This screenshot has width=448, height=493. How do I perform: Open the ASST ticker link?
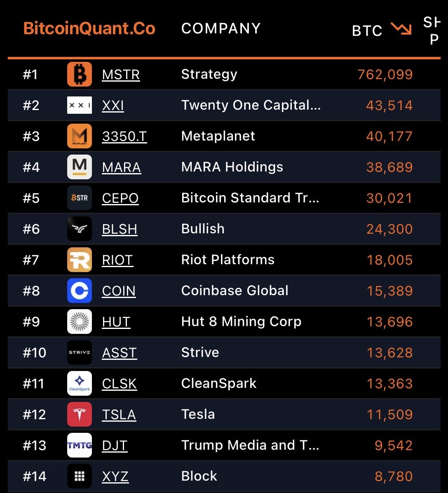coord(119,353)
